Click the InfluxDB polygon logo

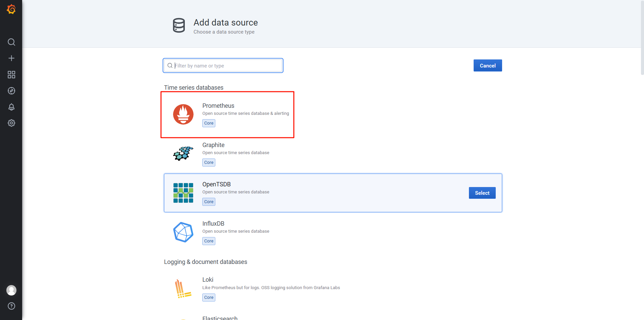[183, 232]
